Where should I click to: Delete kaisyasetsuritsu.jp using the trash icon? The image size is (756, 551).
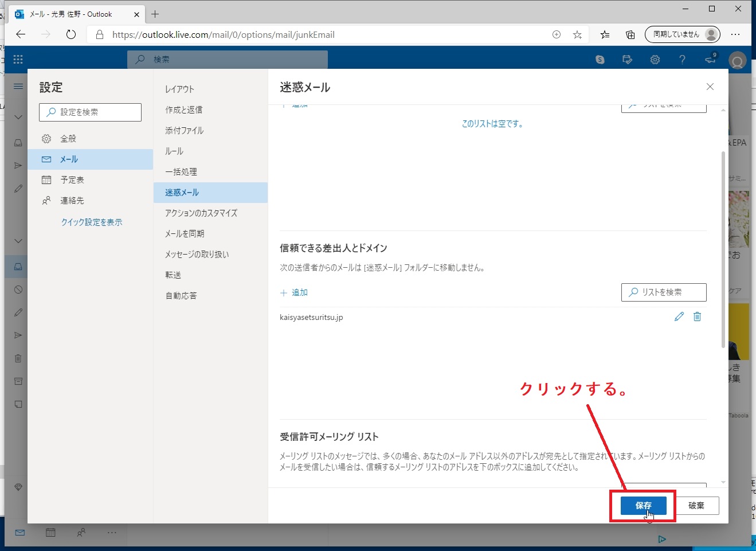tap(697, 316)
